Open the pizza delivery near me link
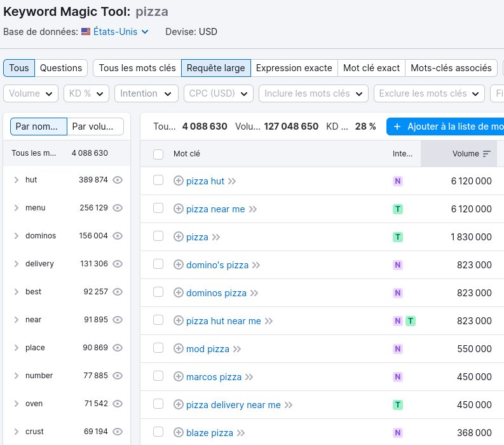Screen dimensions: 504x445 click(233, 405)
